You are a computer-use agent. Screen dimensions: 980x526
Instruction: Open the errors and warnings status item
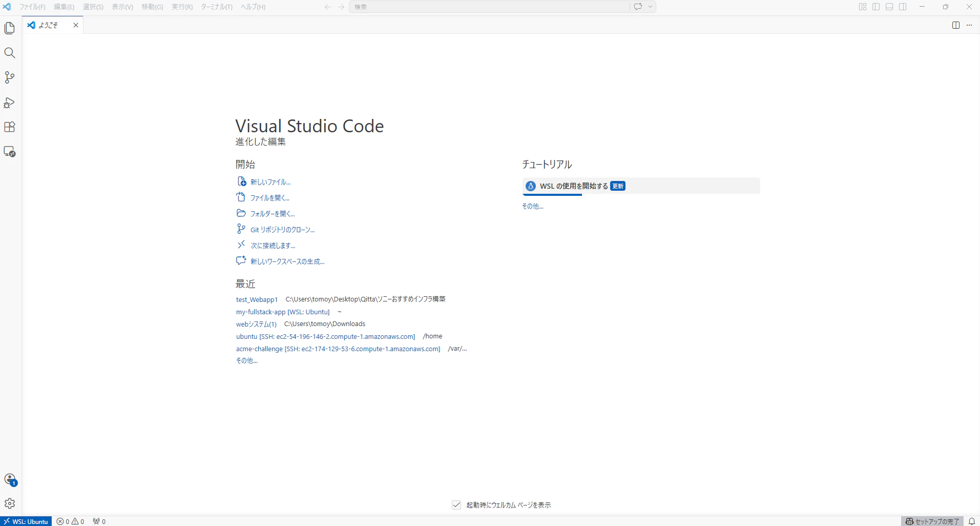pyautogui.click(x=71, y=521)
